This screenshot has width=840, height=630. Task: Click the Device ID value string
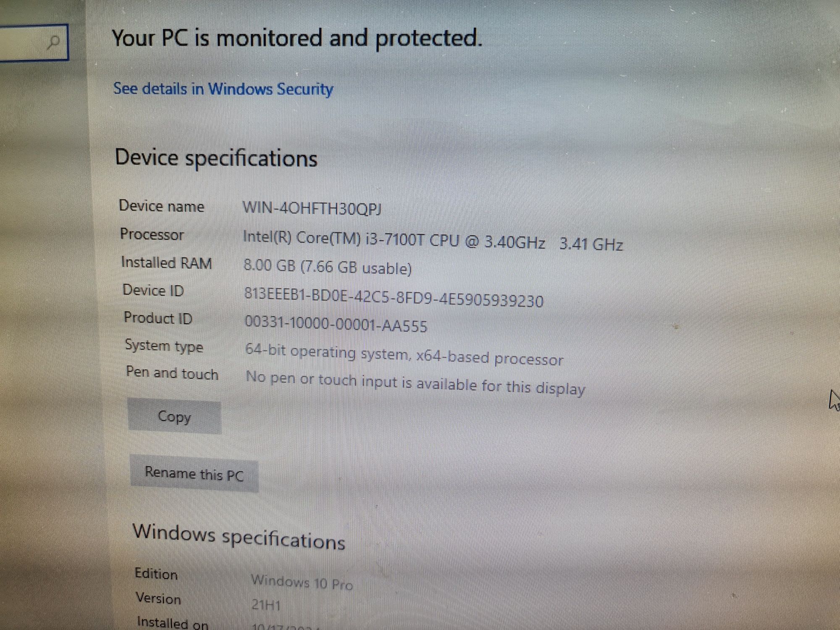394,297
